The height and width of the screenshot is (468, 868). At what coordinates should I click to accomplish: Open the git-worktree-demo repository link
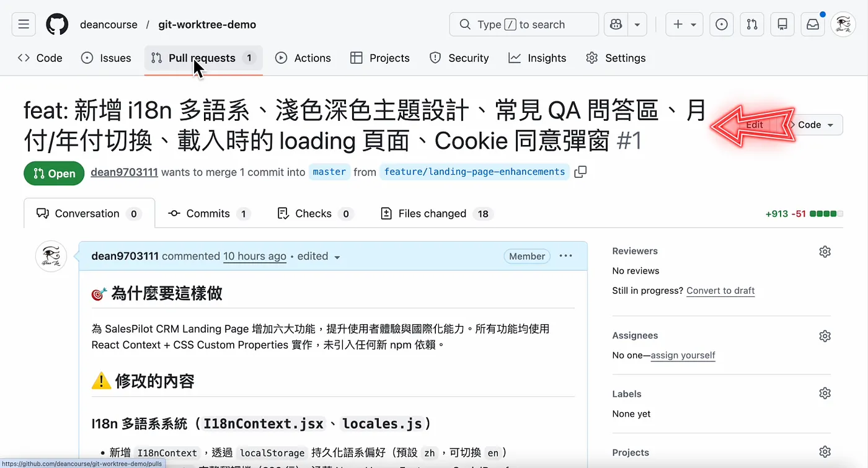click(207, 24)
